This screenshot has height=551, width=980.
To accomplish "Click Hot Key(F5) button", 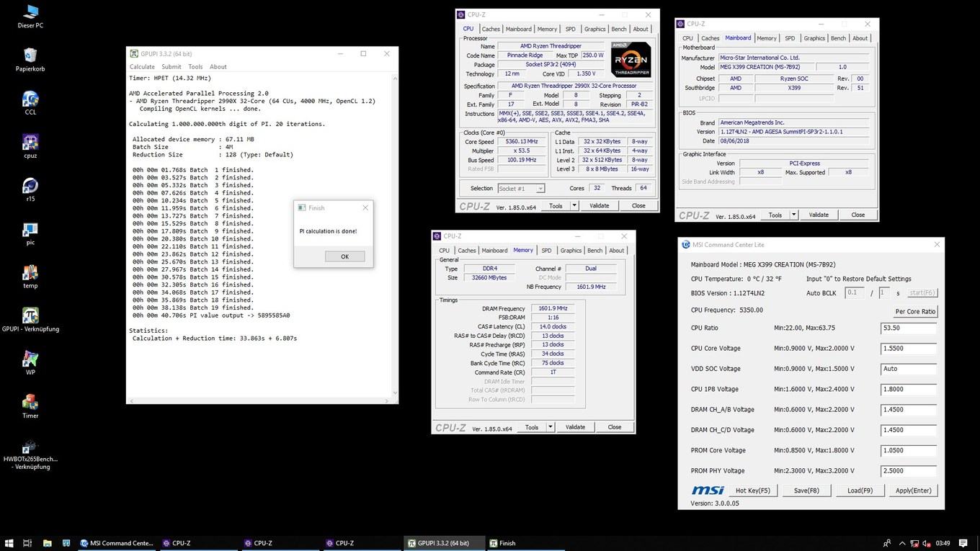I will [752, 490].
